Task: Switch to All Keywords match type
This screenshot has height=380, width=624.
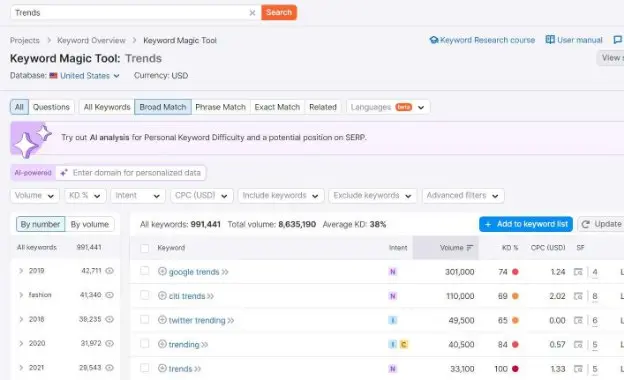Action: 107,107
